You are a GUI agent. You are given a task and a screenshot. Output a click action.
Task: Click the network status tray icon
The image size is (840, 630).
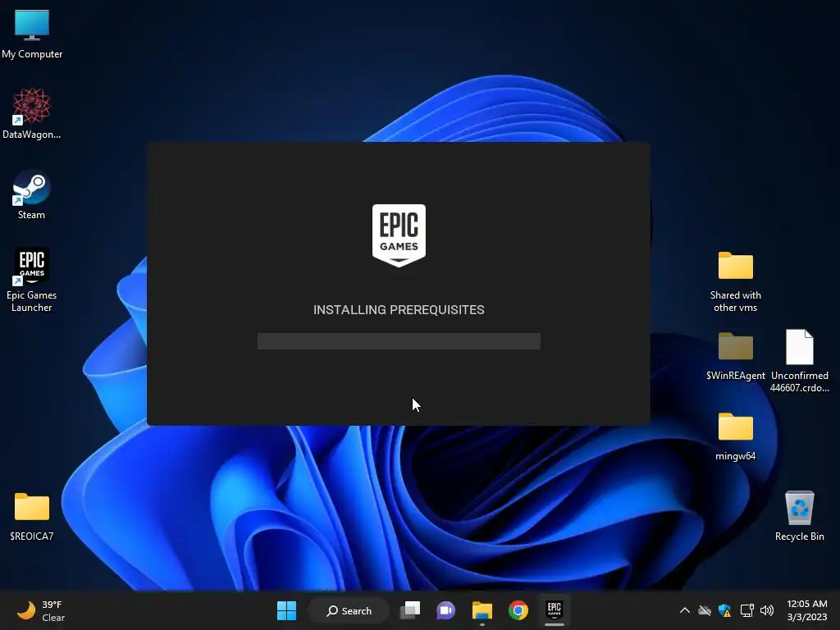(x=746, y=610)
